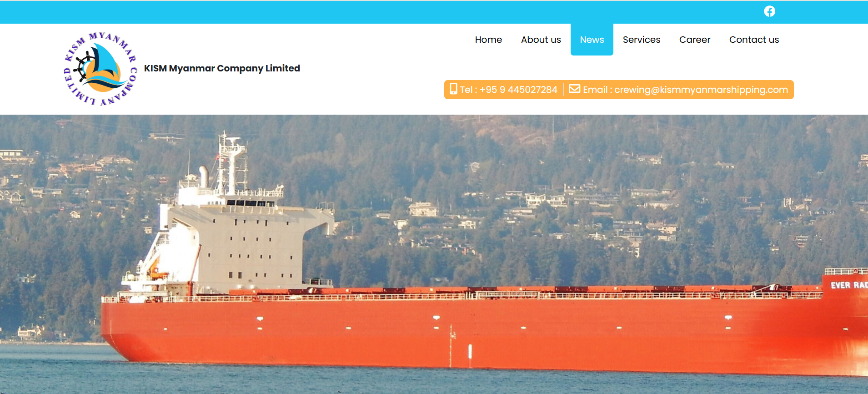Click the blue top header strip

[434, 12]
